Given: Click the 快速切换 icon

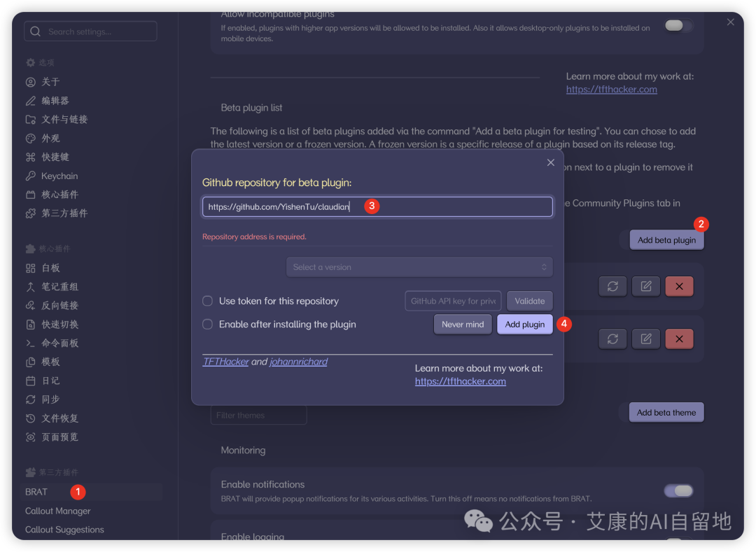Looking at the screenshot, I should [x=30, y=325].
